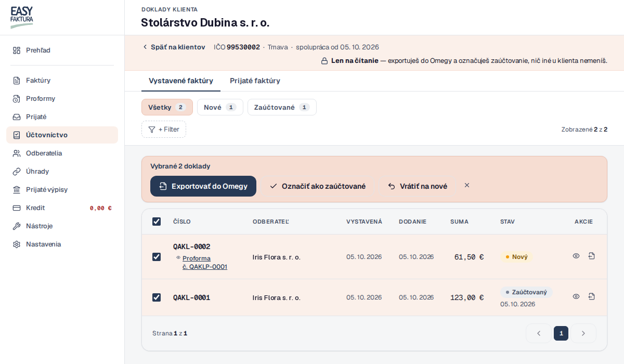
Task: Open the + Filter dropdown
Action: click(x=164, y=129)
